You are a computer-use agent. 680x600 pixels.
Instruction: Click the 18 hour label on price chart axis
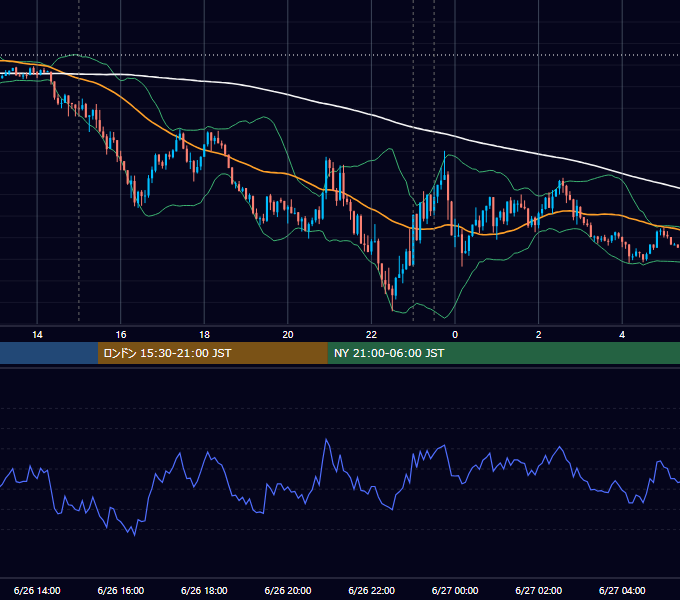point(204,335)
